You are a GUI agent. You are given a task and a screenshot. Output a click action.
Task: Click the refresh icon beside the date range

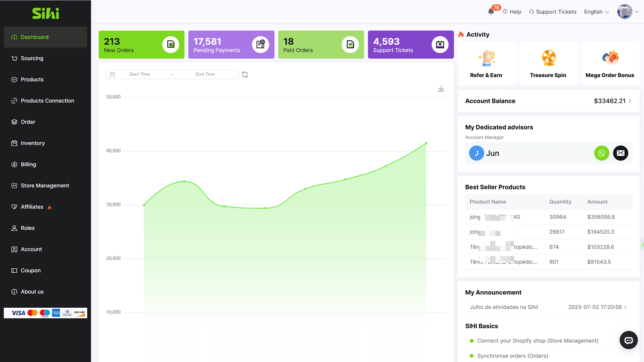pyautogui.click(x=245, y=74)
